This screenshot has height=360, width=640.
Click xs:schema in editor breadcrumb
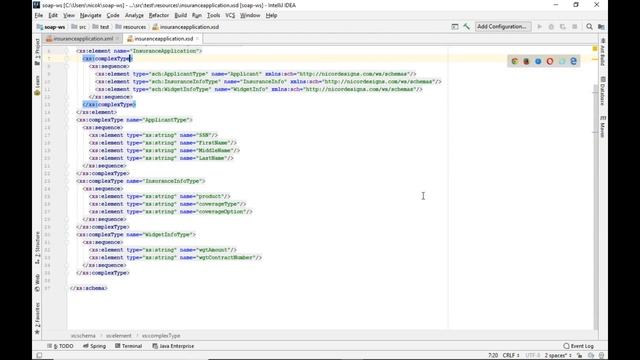click(x=83, y=336)
